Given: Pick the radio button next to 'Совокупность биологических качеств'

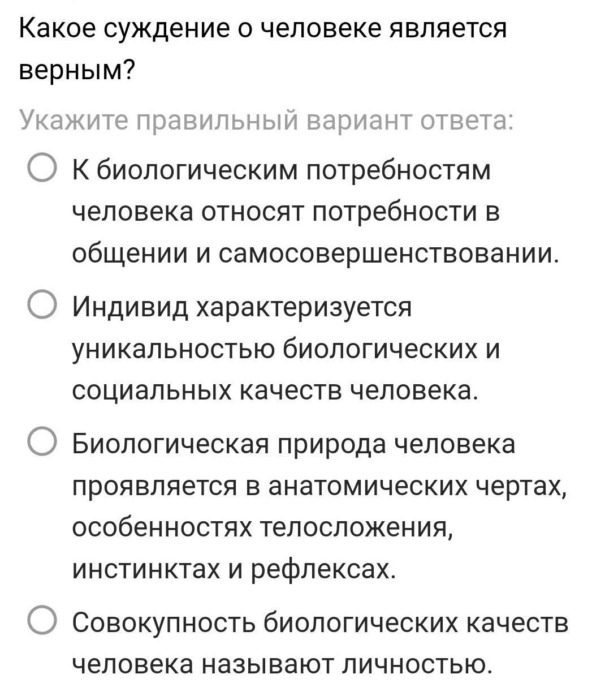Looking at the screenshot, I should pyautogui.click(x=42, y=621).
